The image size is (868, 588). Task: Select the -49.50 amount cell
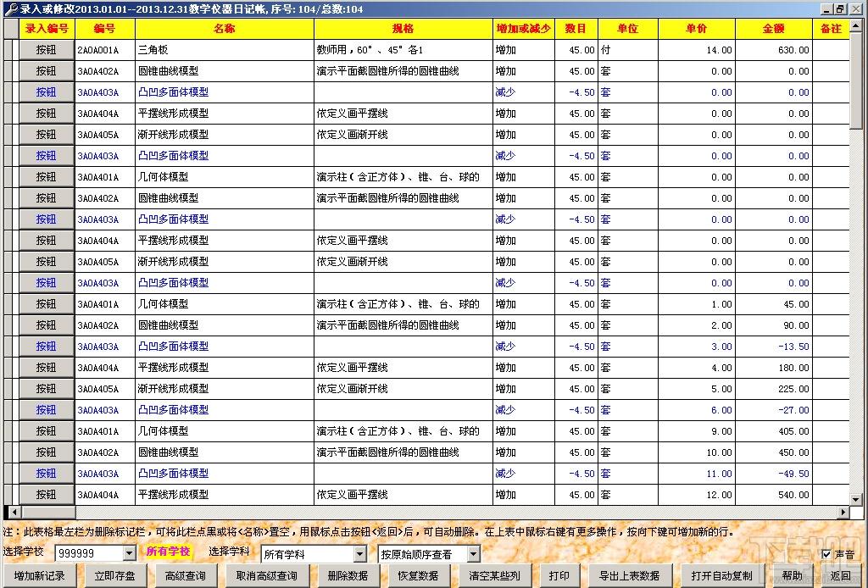pyautogui.click(x=773, y=474)
